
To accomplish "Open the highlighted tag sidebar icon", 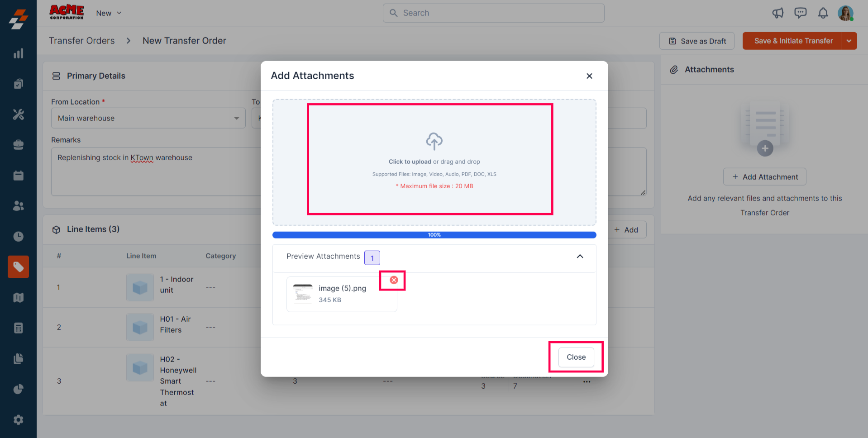I will [18, 267].
